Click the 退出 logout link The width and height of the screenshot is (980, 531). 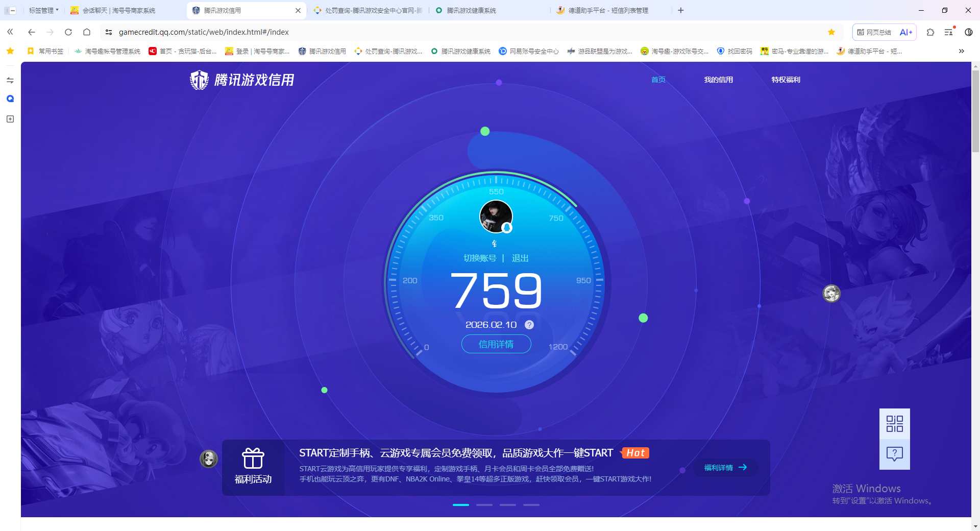(x=520, y=258)
